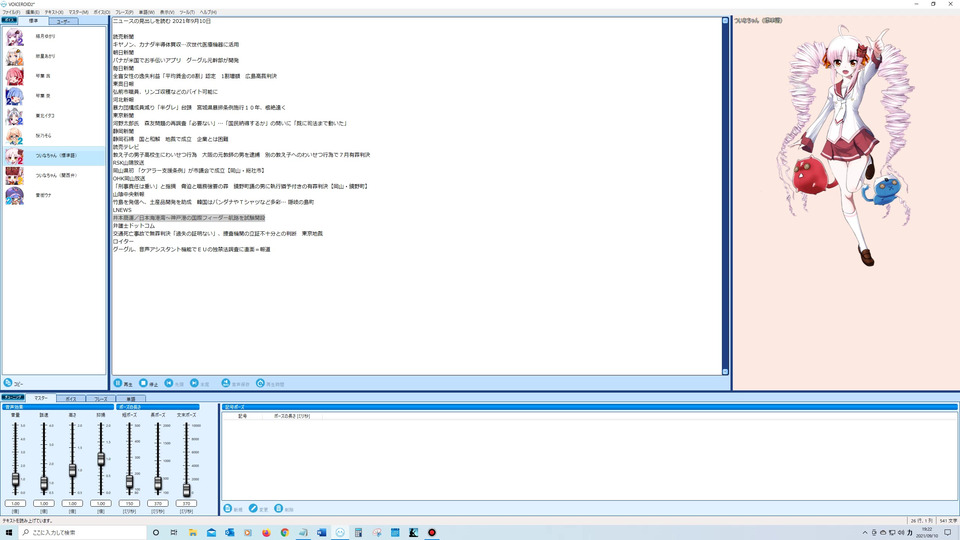Open the 単語(W) menu
This screenshot has width=960, height=540.
pos(146,12)
